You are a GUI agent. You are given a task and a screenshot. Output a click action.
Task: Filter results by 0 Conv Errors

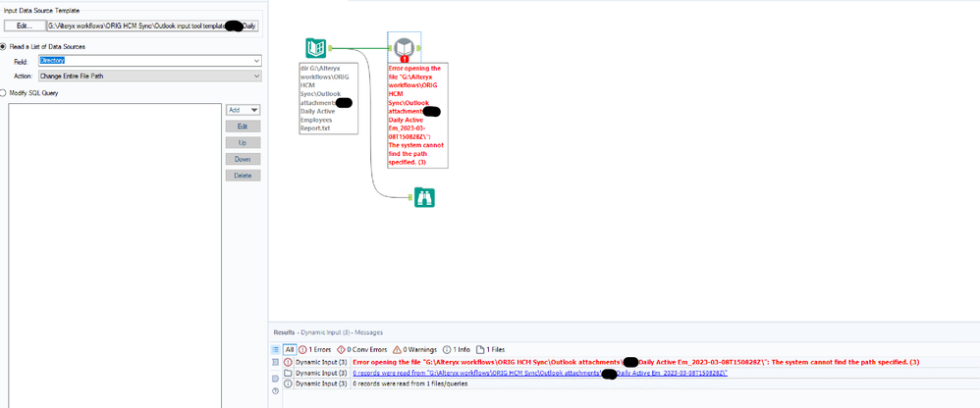click(362, 349)
